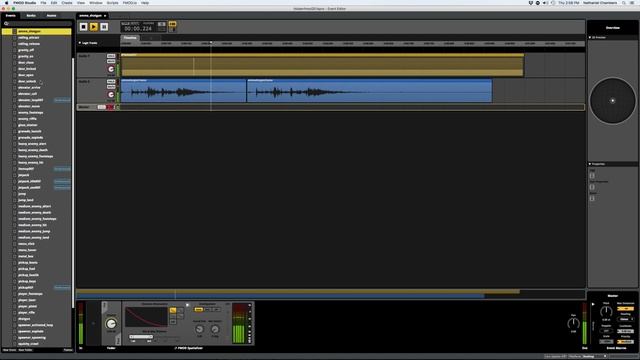Image resolution: width=640 pixels, height=360 pixels.
Task: Select the player_pistol event
Action: (27, 306)
